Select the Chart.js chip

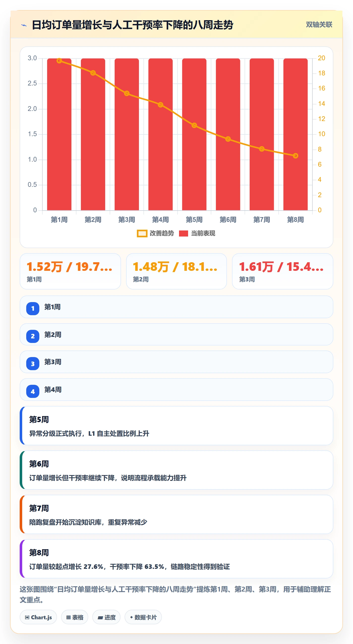[x=38, y=617]
